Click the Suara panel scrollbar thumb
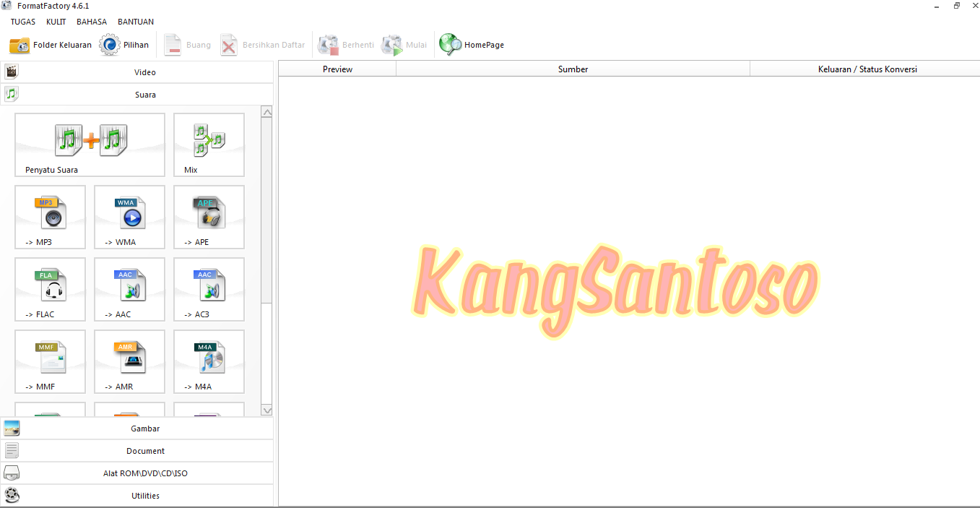Screen dimensions: 980x508 (266, 210)
